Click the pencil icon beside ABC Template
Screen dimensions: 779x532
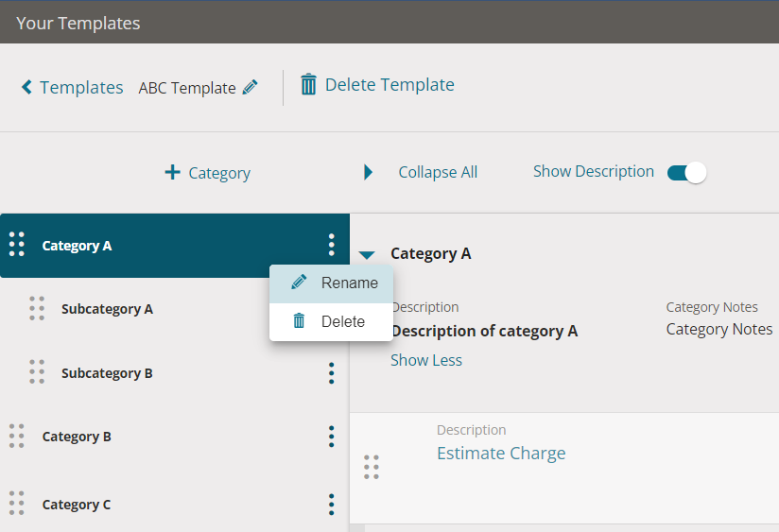[250, 87]
